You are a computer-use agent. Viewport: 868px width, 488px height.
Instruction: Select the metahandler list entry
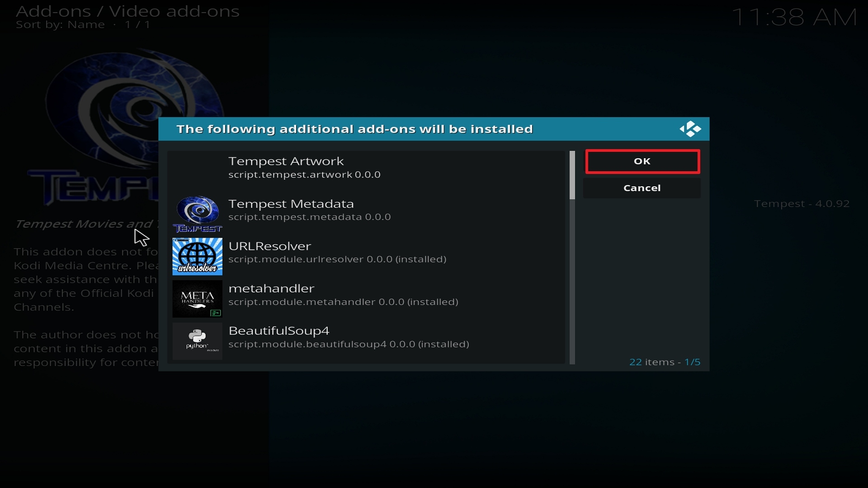366,299
